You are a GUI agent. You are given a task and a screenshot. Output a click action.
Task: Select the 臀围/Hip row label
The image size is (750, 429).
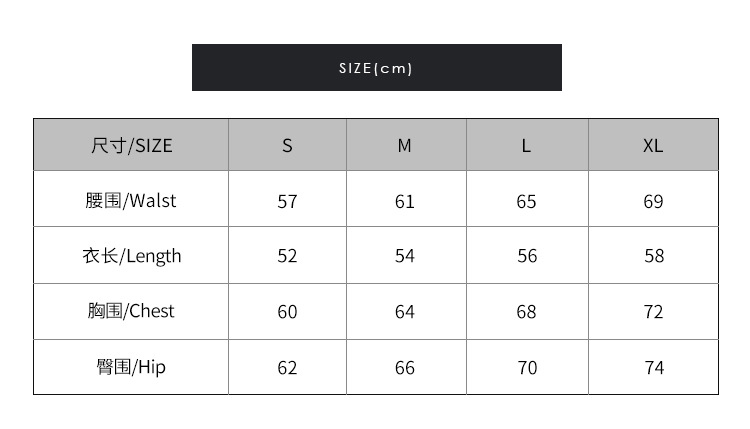131,367
